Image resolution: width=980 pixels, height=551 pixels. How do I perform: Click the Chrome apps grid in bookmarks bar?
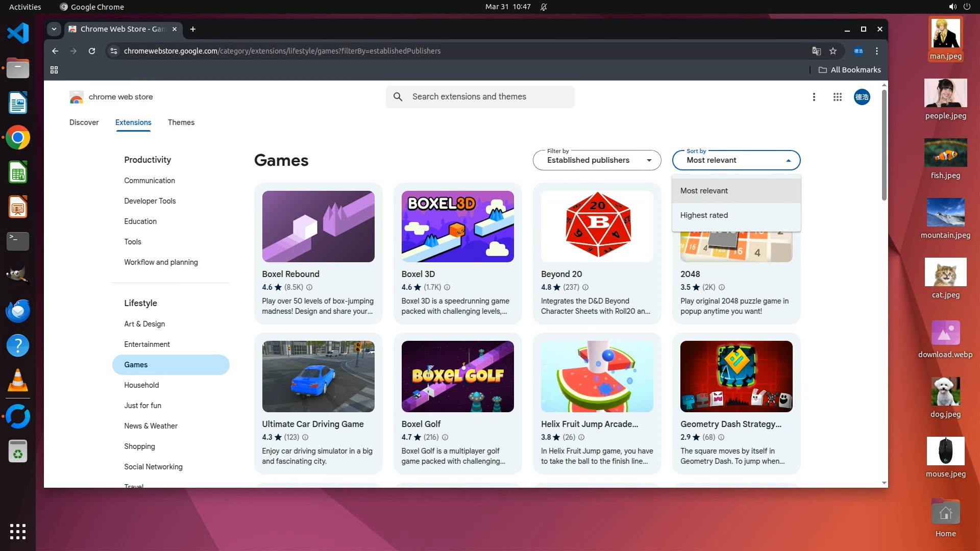tap(54, 70)
